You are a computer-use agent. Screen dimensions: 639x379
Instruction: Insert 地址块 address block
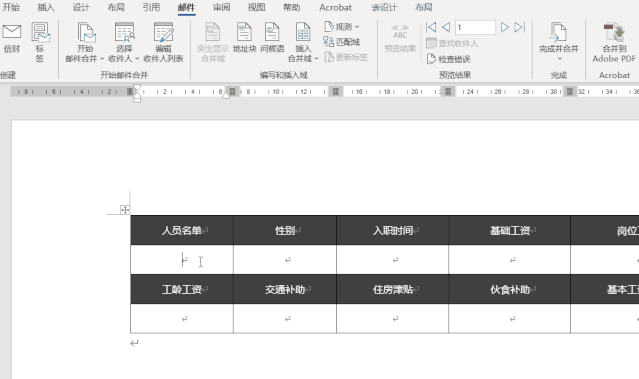[245, 38]
